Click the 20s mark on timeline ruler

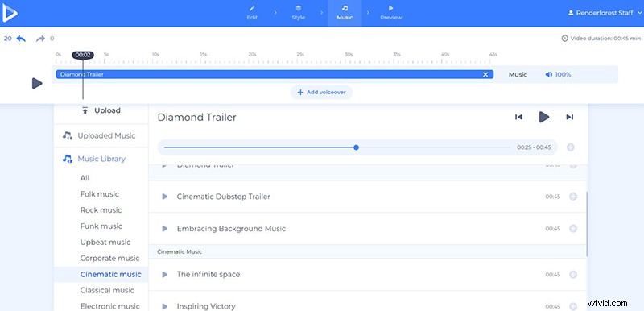coord(252,54)
